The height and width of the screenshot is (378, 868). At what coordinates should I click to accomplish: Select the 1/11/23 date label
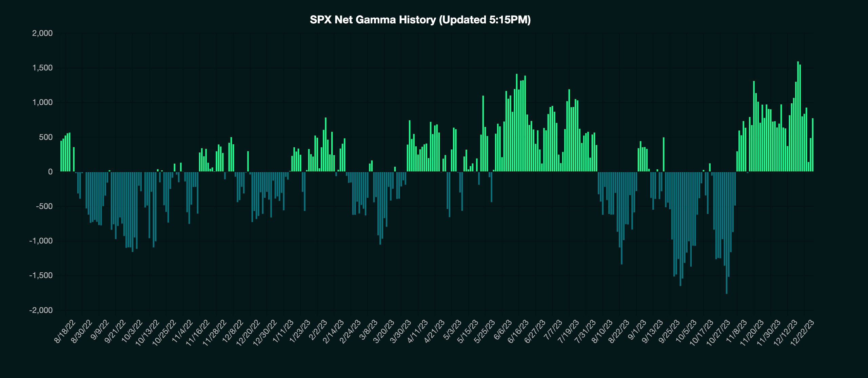[x=283, y=332]
